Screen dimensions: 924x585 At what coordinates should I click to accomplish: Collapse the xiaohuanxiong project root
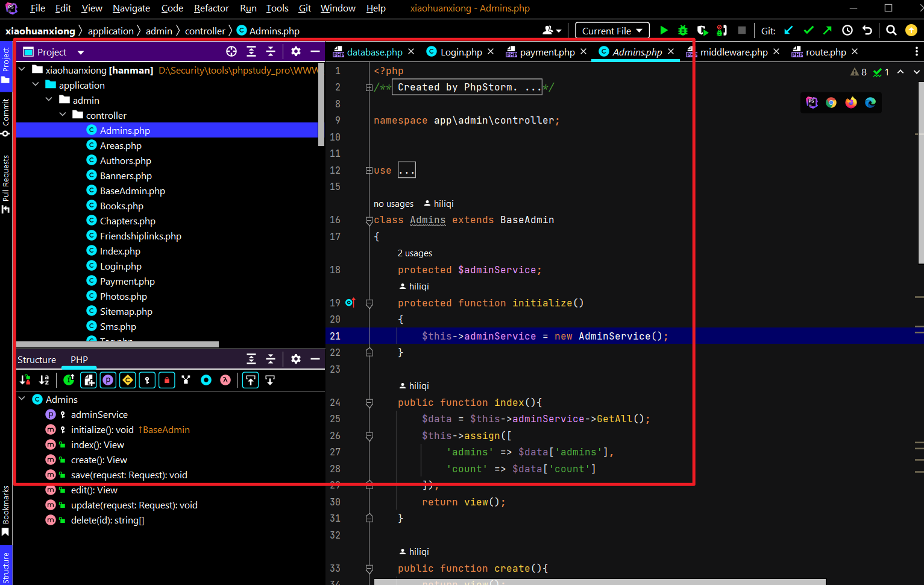22,69
